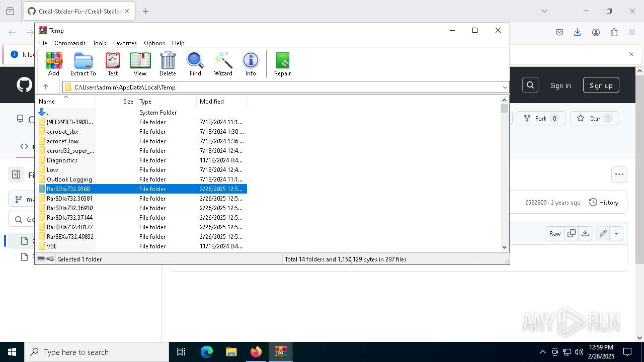Open Firefox downloads arrow icon
The width and height of the screenshot is (644, 362).
click(578, 32)
